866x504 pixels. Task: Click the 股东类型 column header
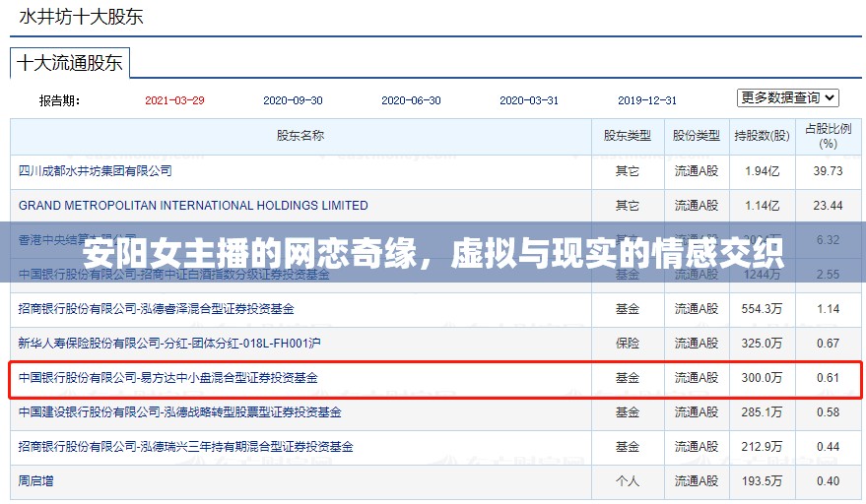(x=628, y=136)
